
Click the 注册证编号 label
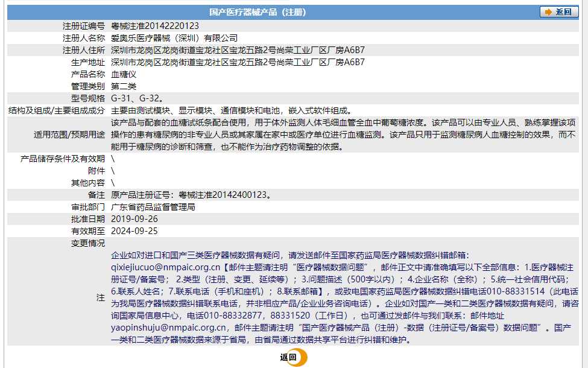84,26
